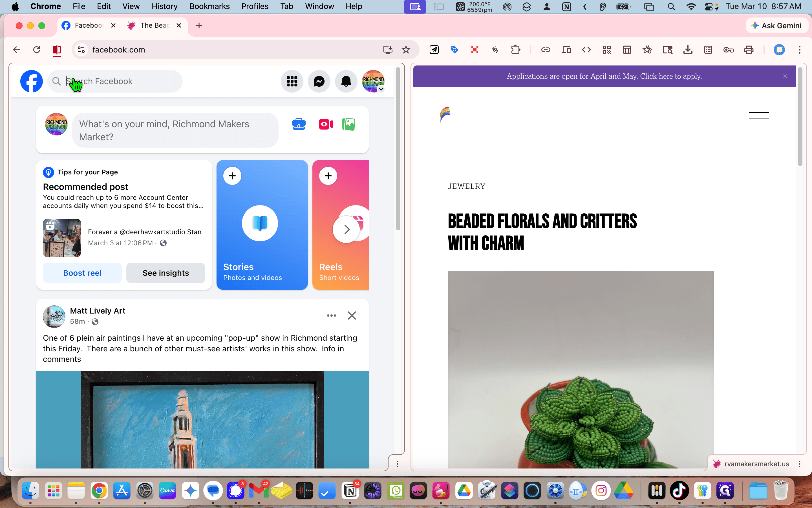Click the printer icon in the toolbar
Image resolution: width=812 pixels, height=508 pixels.
point(749,50)
